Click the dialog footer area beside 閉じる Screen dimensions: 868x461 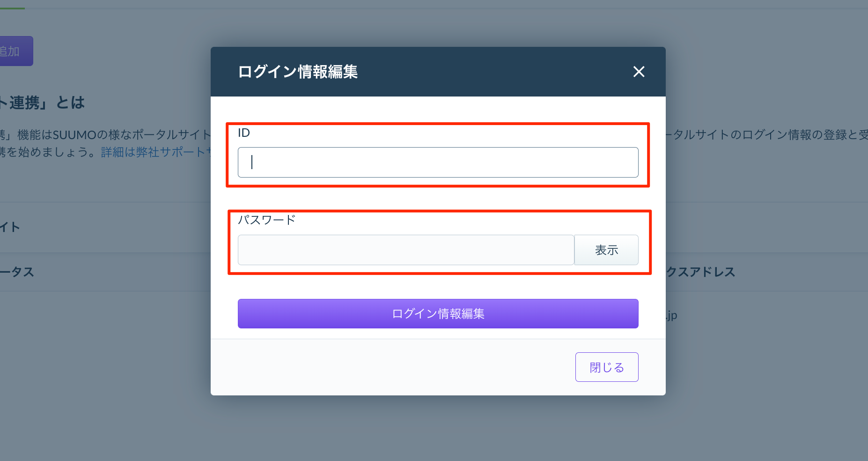pyautogui.click(x=392, y=367)
